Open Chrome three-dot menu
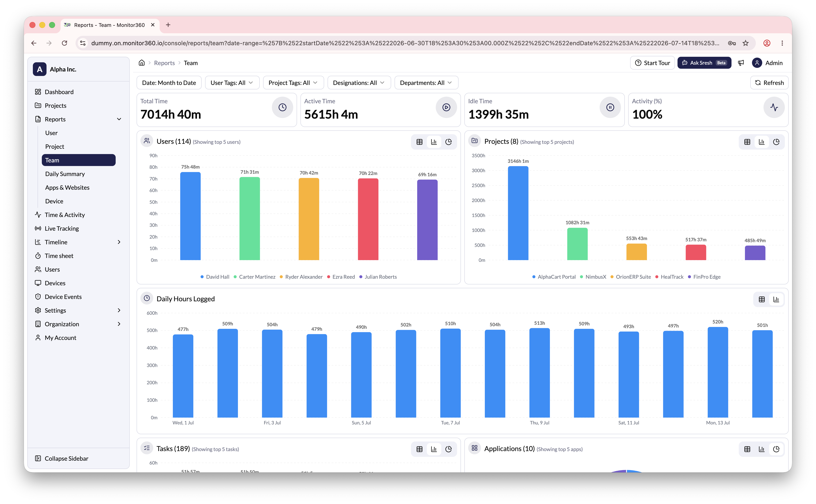 pos(782,43)
